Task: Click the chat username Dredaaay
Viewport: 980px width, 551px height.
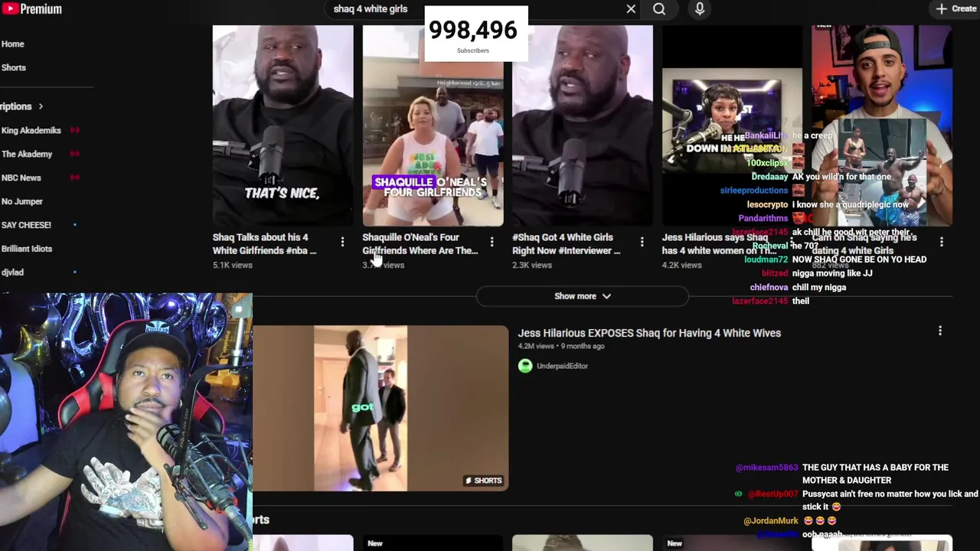Action: tap(769, 177)
